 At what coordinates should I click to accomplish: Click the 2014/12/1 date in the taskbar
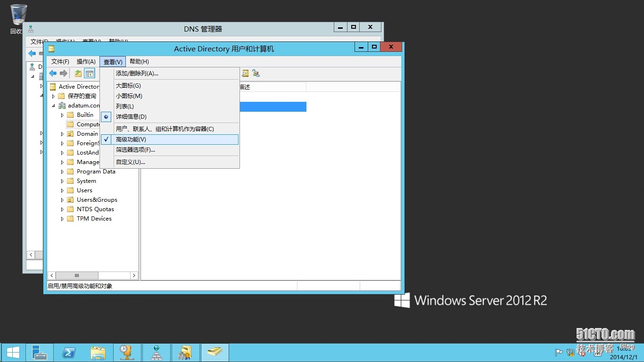(623, 357)
